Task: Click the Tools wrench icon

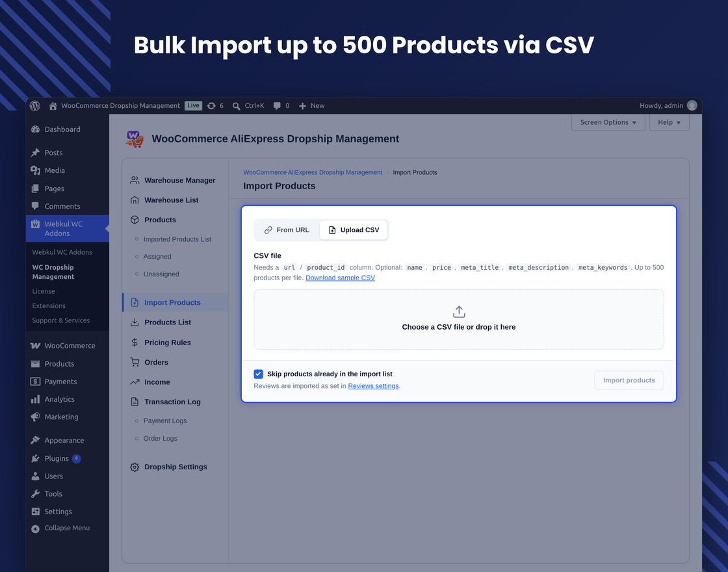Action: click(35, 493)
